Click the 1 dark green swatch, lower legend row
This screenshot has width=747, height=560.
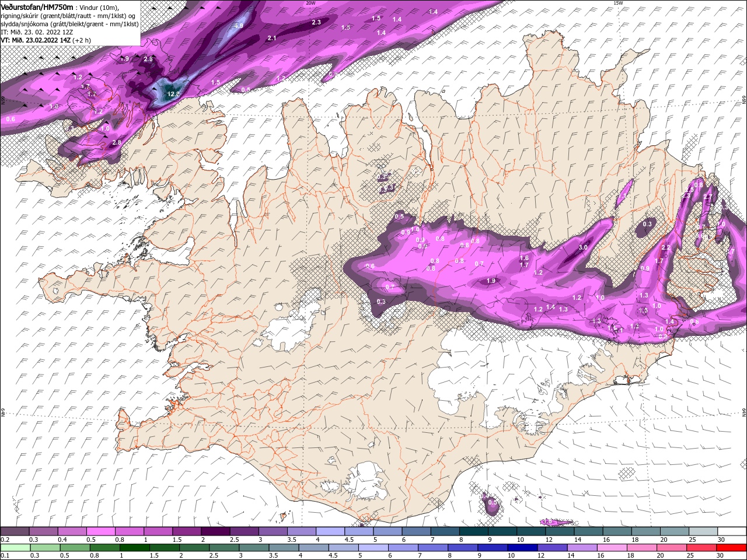tap(134, 548)
